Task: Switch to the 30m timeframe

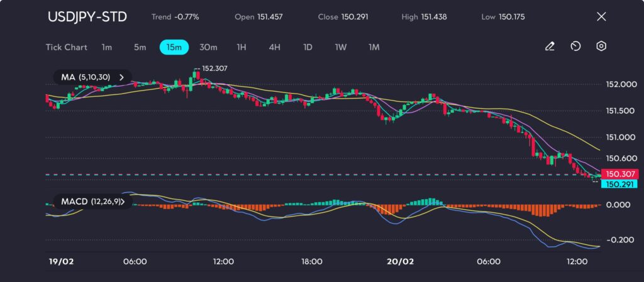Action: (208, 47)
